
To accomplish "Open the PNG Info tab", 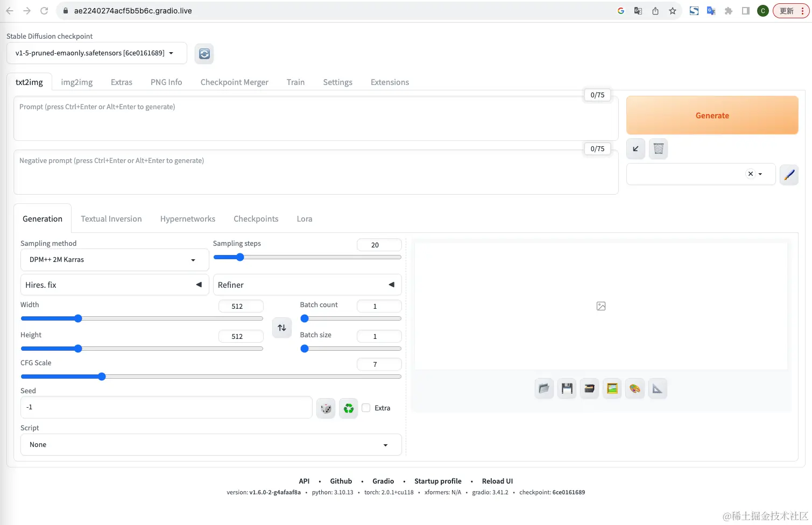I will point(166,82).
